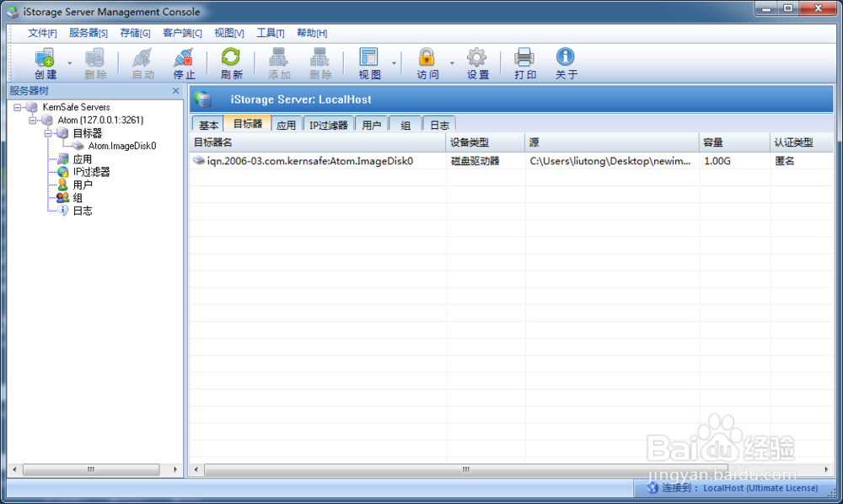
Task: Open the 客户端[C] menu
Action: click(x=182, y=34)
